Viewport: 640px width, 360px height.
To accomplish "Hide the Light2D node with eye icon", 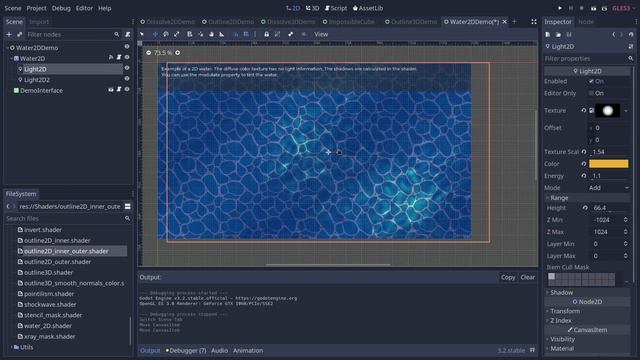I will [127, 68].
